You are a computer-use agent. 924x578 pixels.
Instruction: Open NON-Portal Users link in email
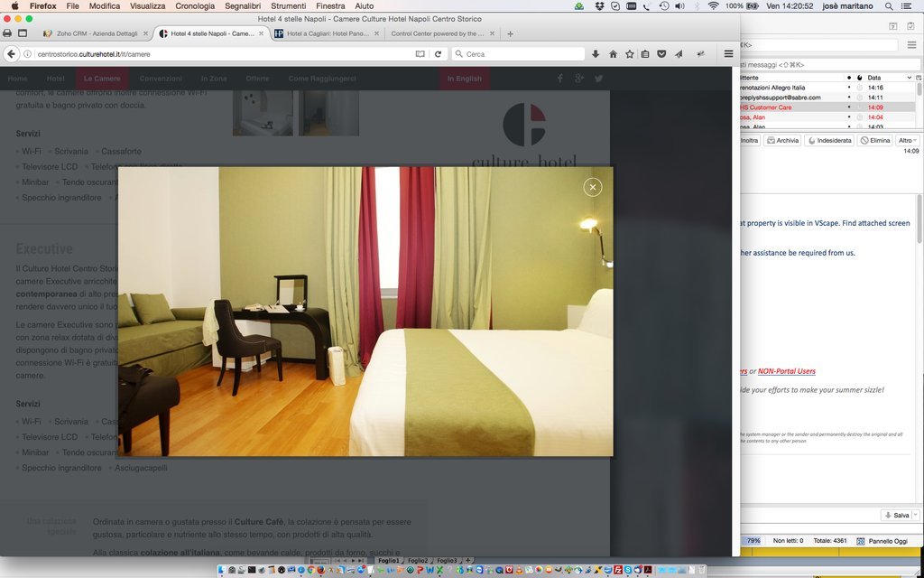click(787, 371)
